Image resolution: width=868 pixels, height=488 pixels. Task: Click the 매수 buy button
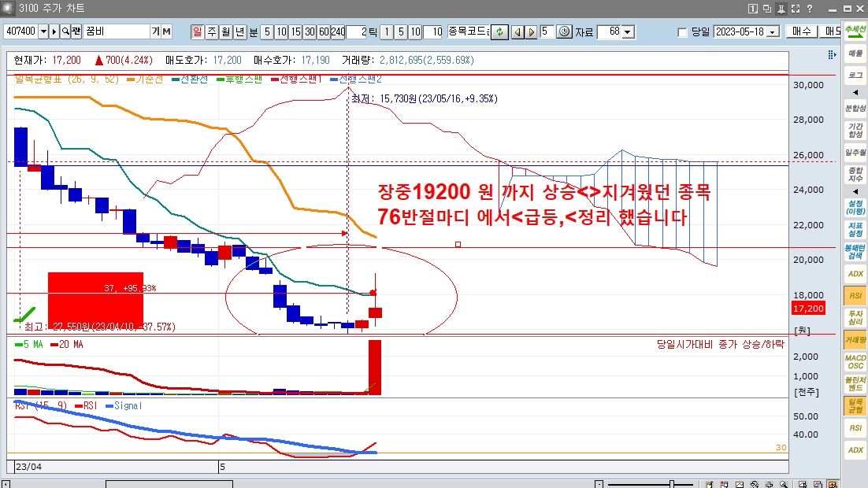pyautogui.click(x=802, y=31)
